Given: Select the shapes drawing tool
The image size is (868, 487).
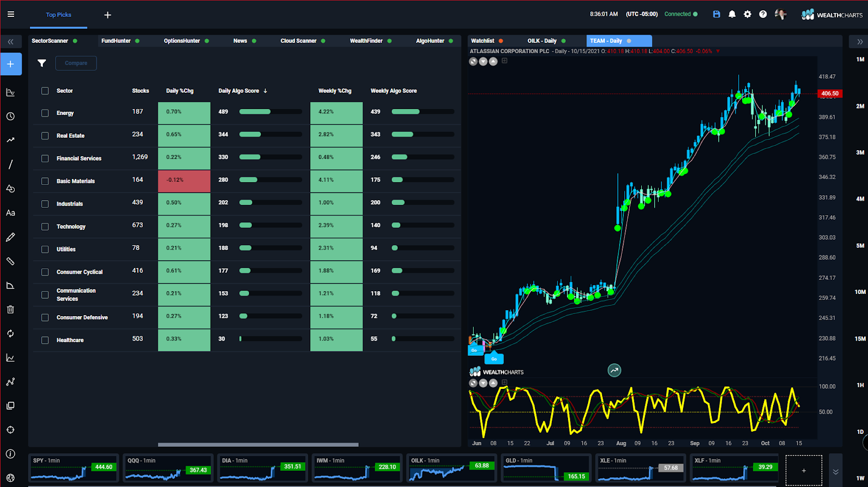Looking at the screenshot, I should [x=10, y=189].
